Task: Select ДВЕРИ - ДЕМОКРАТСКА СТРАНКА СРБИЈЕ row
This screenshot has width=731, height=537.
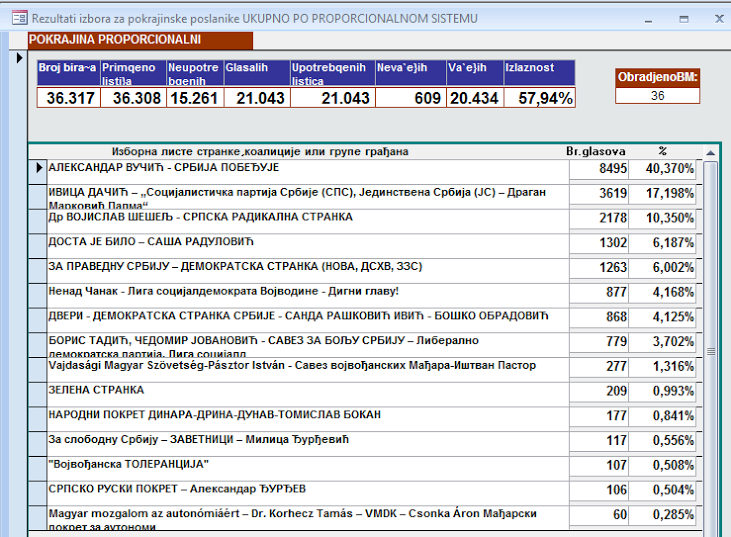Action: click(308, 320)
